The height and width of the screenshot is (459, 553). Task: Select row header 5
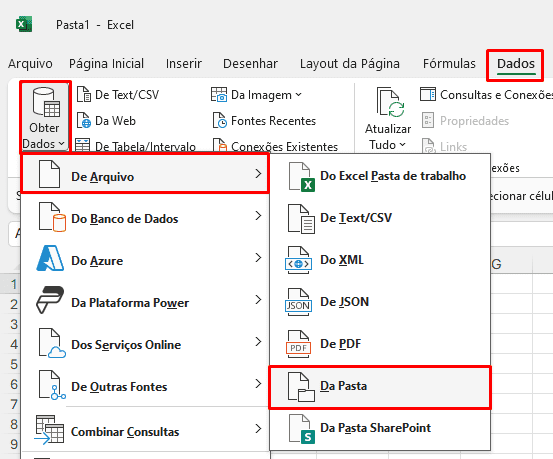click(11, 364)
